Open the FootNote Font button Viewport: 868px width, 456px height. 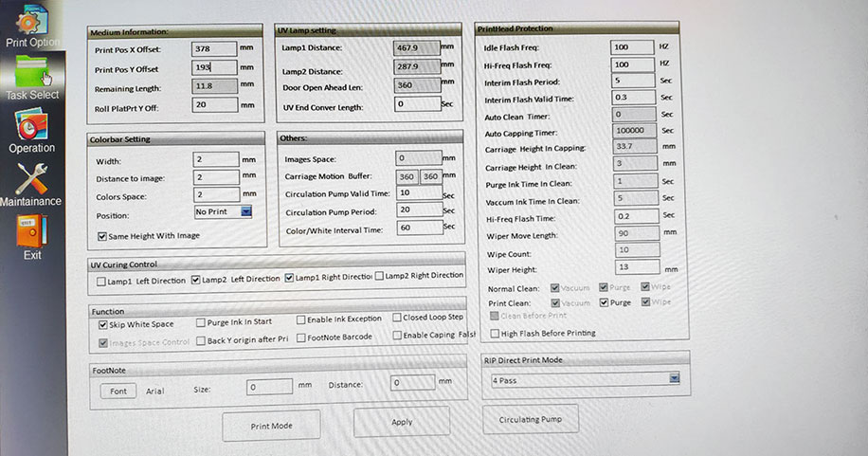point(118,391)
